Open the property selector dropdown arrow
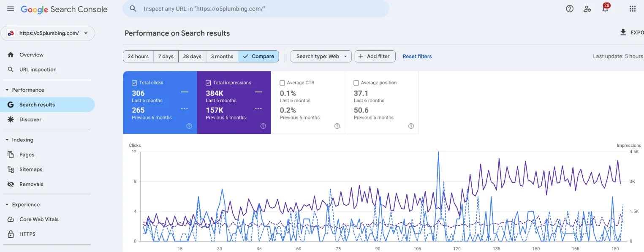 coord(86,33)
